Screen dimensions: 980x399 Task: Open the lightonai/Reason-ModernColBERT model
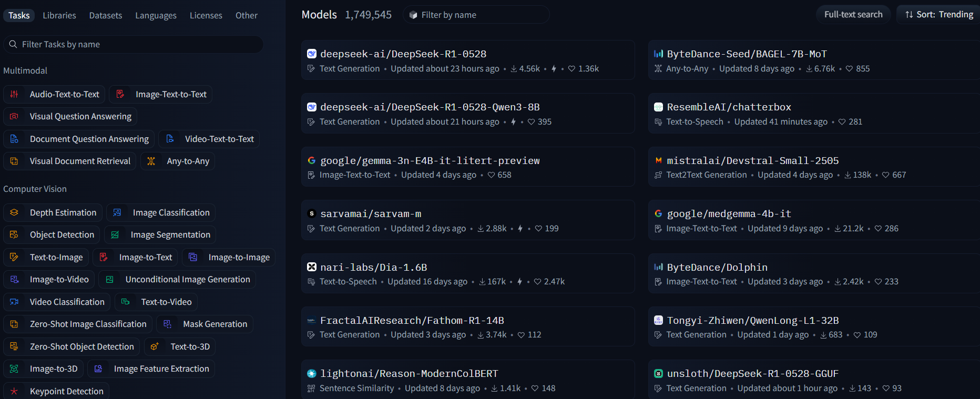tap(467, 380)
